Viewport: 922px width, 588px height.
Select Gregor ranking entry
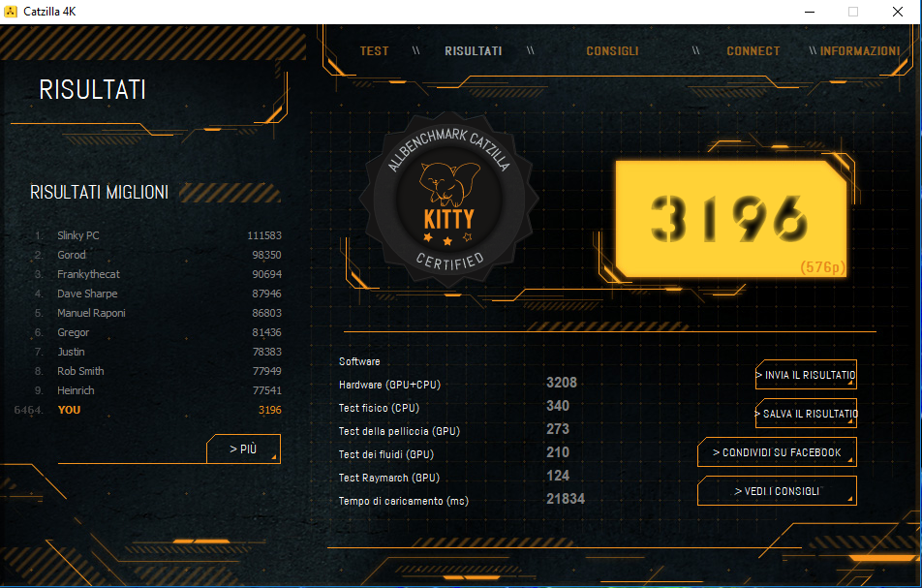pos(158,332)
